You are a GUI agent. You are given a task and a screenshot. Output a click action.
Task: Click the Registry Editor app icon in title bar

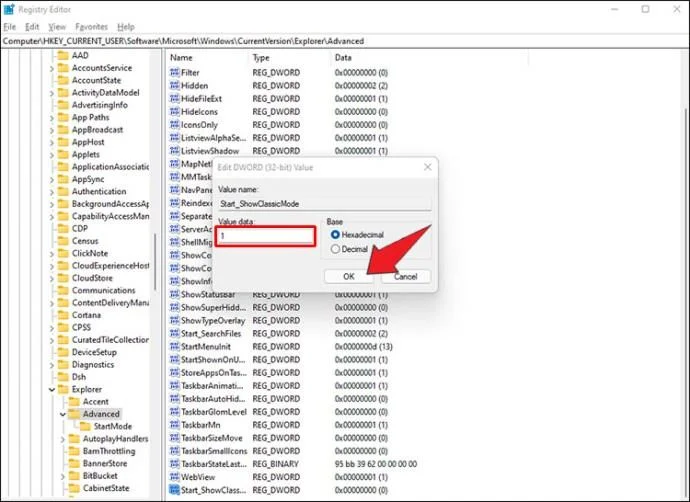9,9
